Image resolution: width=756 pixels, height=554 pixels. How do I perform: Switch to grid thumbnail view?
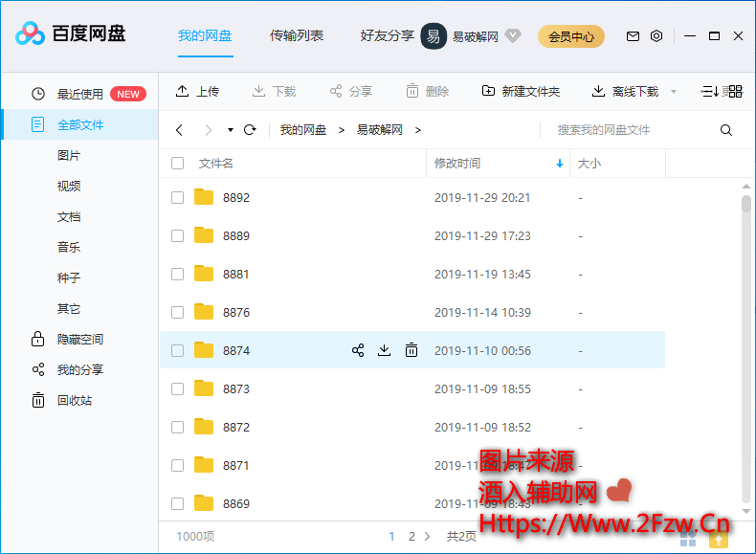pyautogui.click(x=734, y=91)
